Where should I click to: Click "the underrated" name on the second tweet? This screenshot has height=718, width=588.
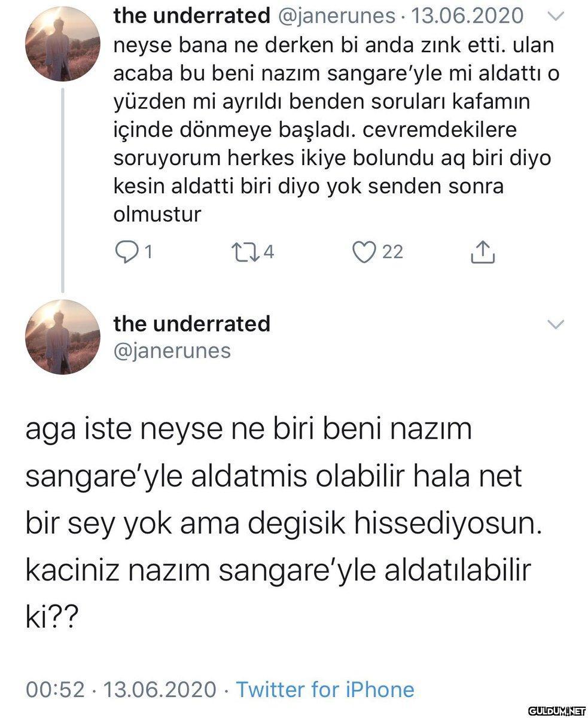pos(191,324)
